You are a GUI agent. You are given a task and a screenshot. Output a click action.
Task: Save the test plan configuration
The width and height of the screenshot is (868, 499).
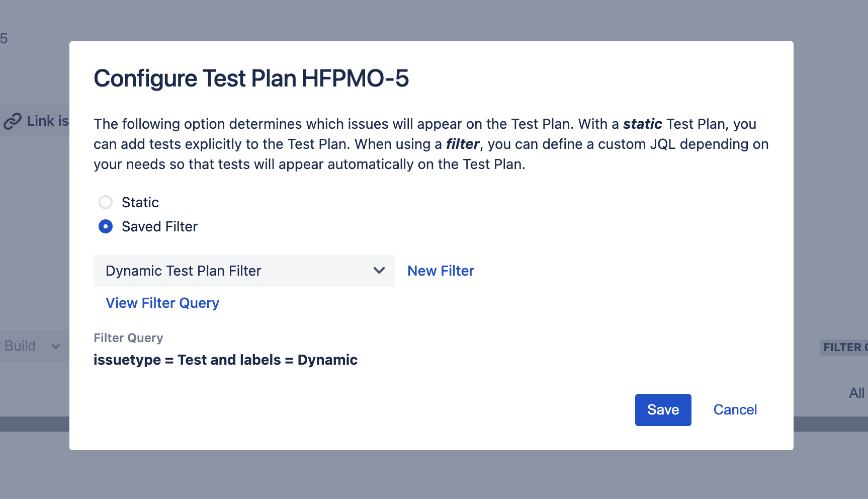[663, 410]
